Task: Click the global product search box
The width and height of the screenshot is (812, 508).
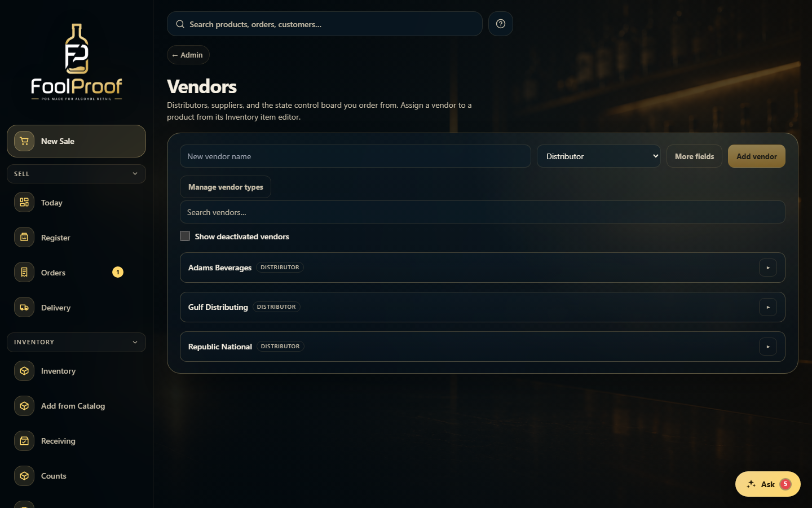Action: click(325, 24)
